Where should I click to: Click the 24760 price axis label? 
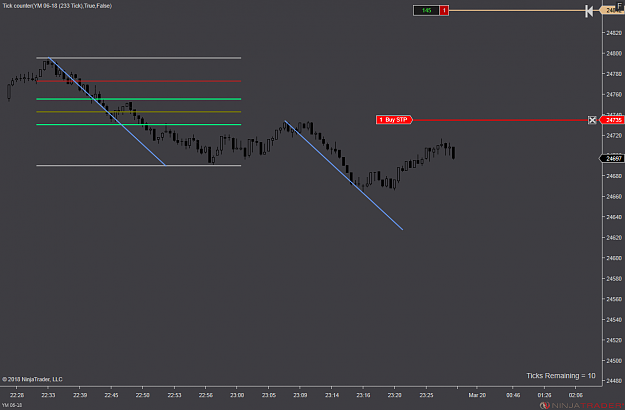614,94
